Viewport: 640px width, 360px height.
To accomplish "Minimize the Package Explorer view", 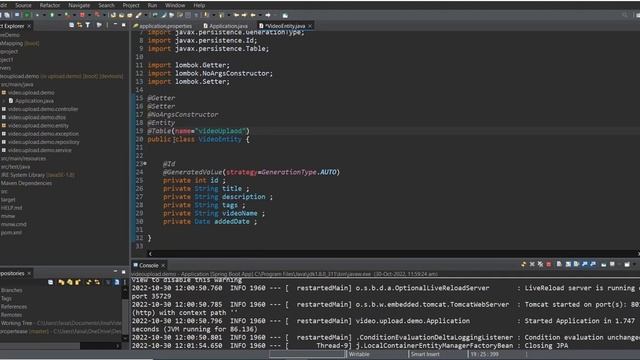I will tap(115, 24).
